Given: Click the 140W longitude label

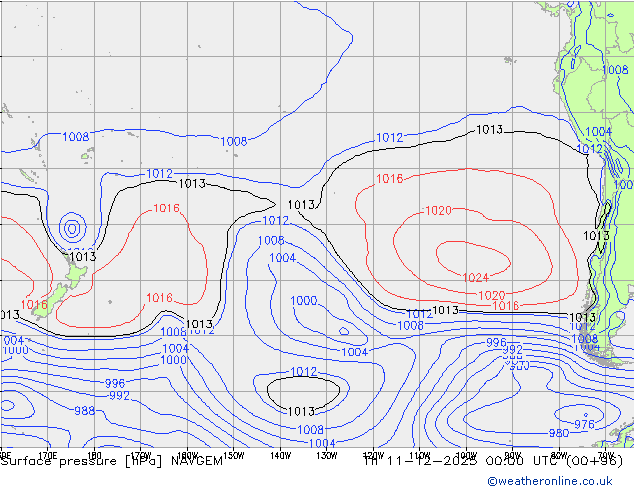Looking at the screenshot, I should click(x=280, y=455).
